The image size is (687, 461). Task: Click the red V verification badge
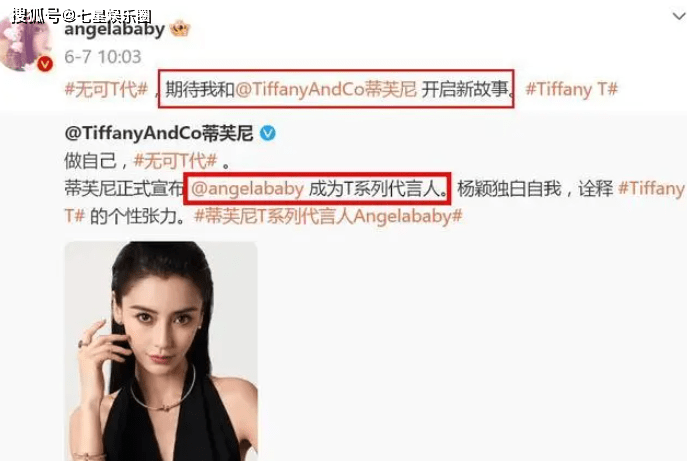coord(45,64)
